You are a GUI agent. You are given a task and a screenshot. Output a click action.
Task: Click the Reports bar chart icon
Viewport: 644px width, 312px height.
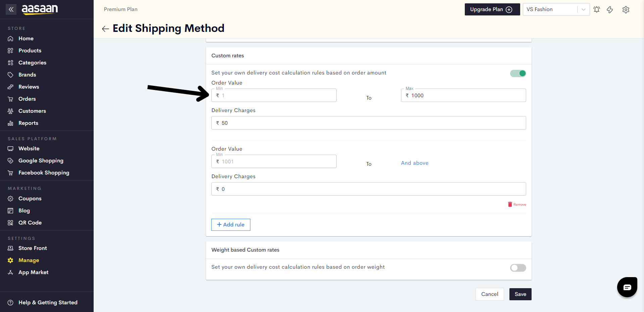click(x=10, y=123)
